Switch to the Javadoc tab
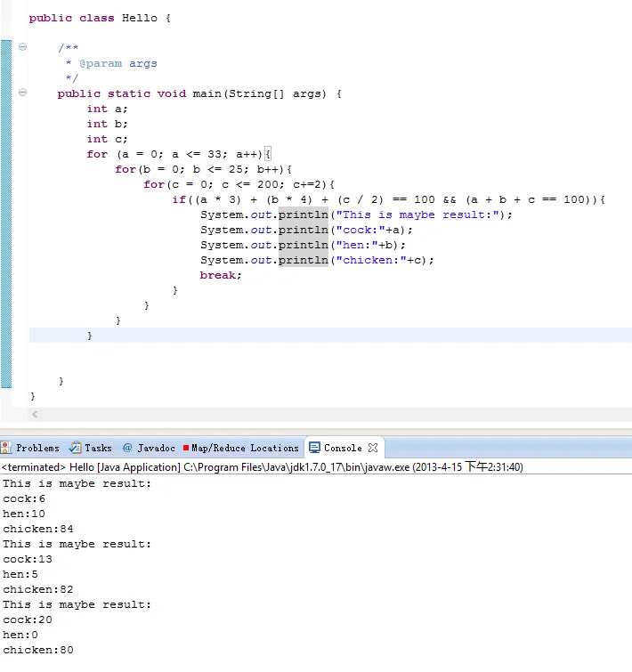Image resolution: width=632 pixels, height=672 pixels. coord(150,448)
